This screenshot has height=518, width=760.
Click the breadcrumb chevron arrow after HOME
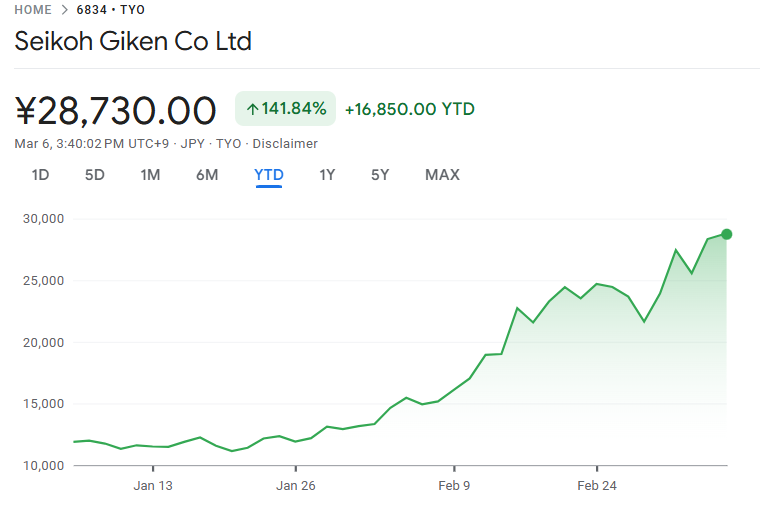tap(64, 9)
